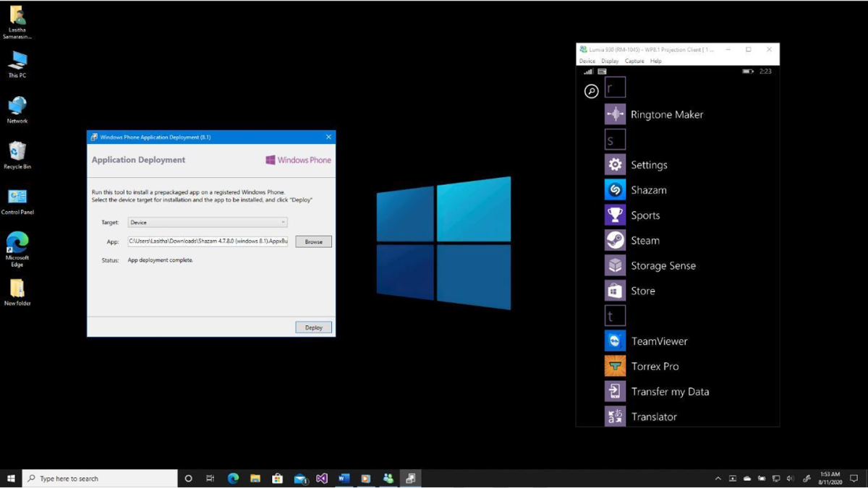Open the Shazam app icon

(x=615, y=189)
